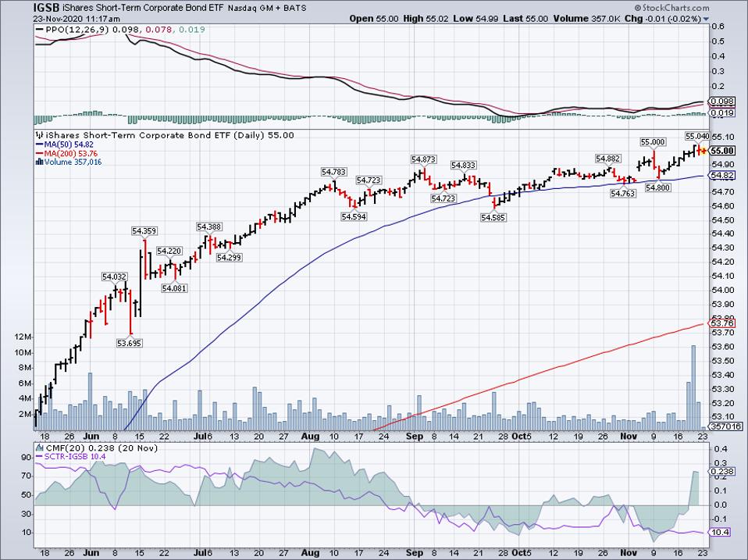Click the SCTR-IGSB 10.4 legend entry
This screenshot has width=748, height=560.
75,457
